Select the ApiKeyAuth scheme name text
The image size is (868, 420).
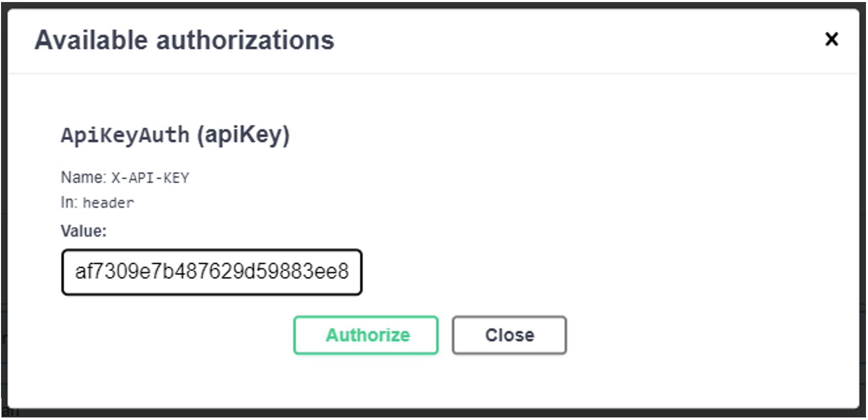pos(125,135)
